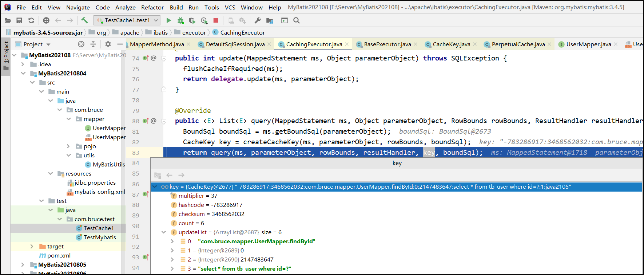Open the Refactor menu
Viewport: 644px width, 275px height.
152,7
